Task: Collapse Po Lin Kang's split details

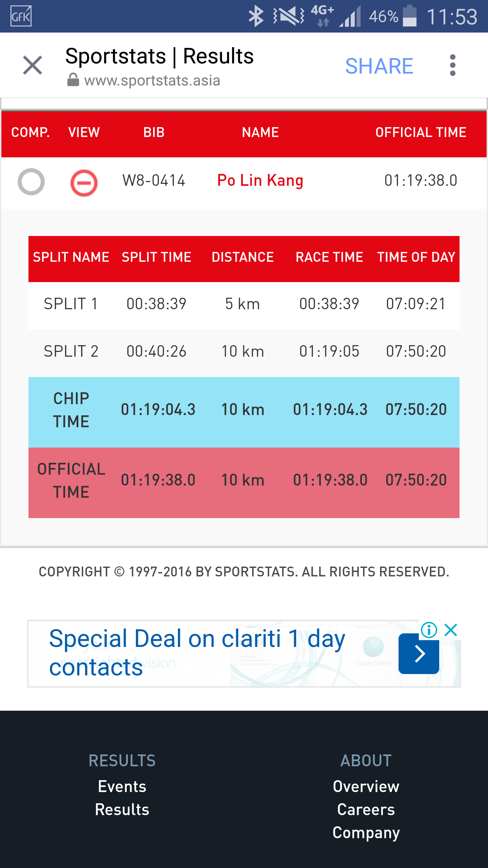Action: pos(84,183)
